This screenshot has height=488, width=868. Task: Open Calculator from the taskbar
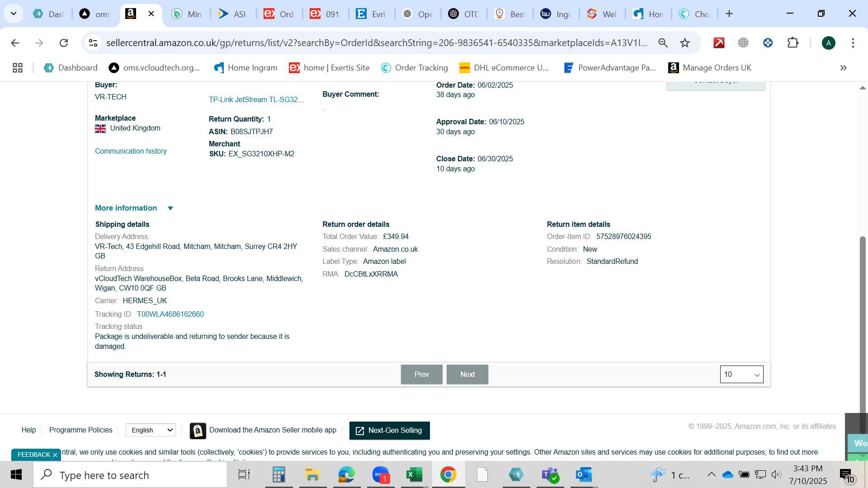point(279,475)
